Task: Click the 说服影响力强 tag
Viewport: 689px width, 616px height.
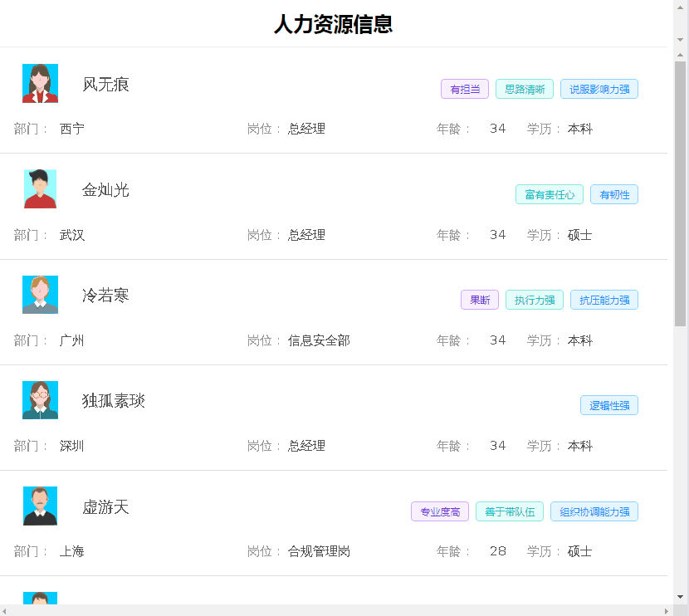Action: [599, 89]
